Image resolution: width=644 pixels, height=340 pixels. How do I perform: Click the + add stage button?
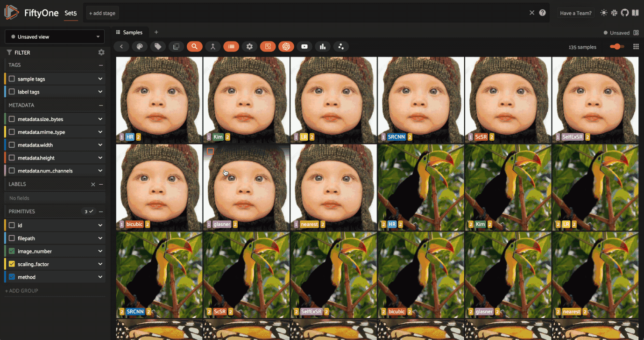click(102, 13)
